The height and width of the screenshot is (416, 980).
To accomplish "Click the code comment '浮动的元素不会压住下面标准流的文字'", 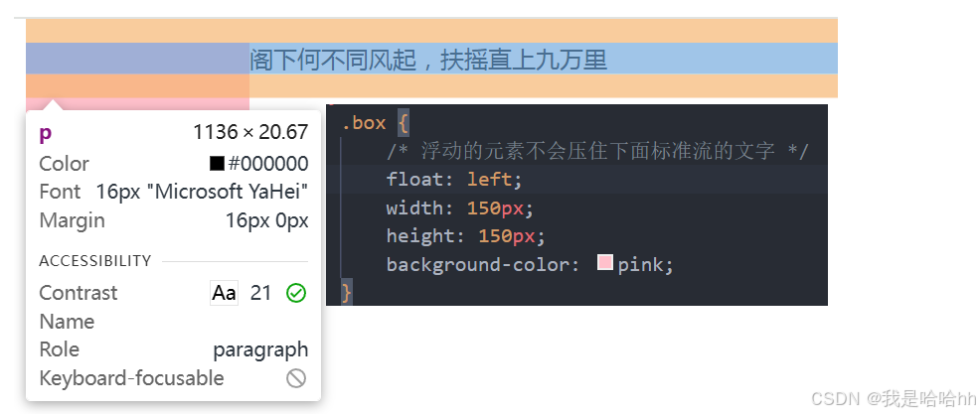I will pos(598,151).
